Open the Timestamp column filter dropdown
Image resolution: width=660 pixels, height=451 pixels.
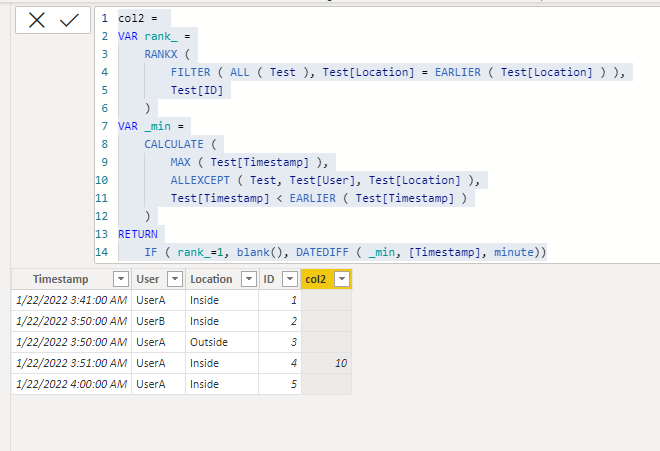pyautogui.click(x=121, y=279)
